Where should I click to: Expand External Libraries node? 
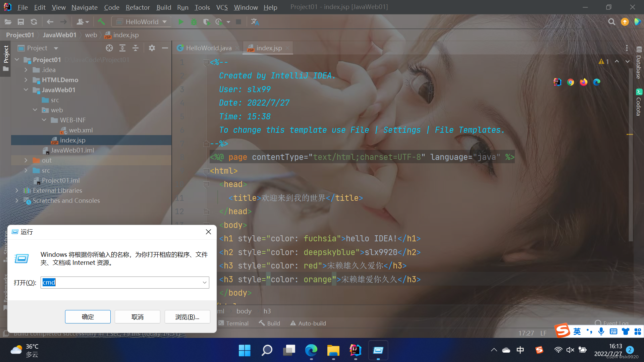17,190
